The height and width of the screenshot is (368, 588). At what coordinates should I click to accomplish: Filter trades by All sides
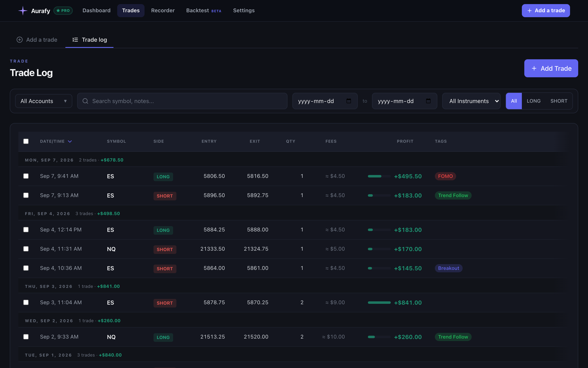coord(514,101)
